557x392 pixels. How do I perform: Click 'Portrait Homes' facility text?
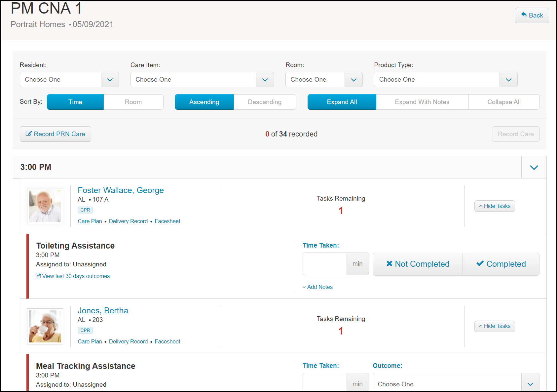point(38,24)
